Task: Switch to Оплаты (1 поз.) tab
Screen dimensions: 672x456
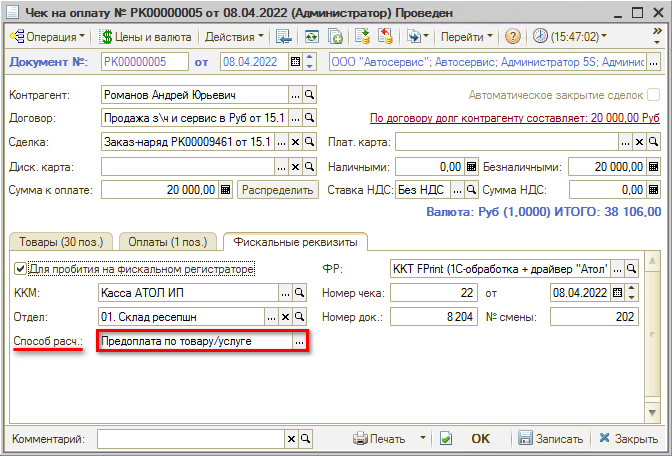Action: pyautogui.click(x=168, y=241)
